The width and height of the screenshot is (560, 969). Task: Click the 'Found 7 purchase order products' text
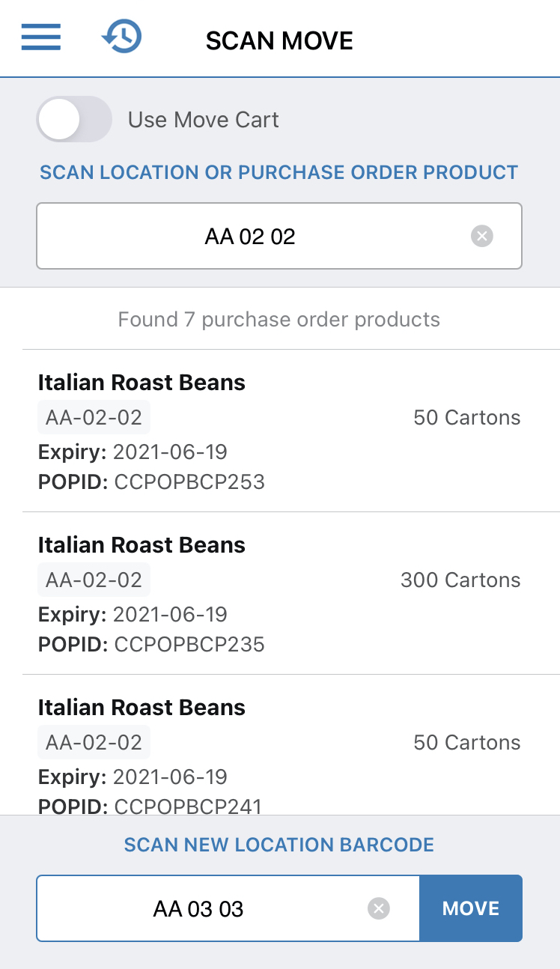pos(279,320)
